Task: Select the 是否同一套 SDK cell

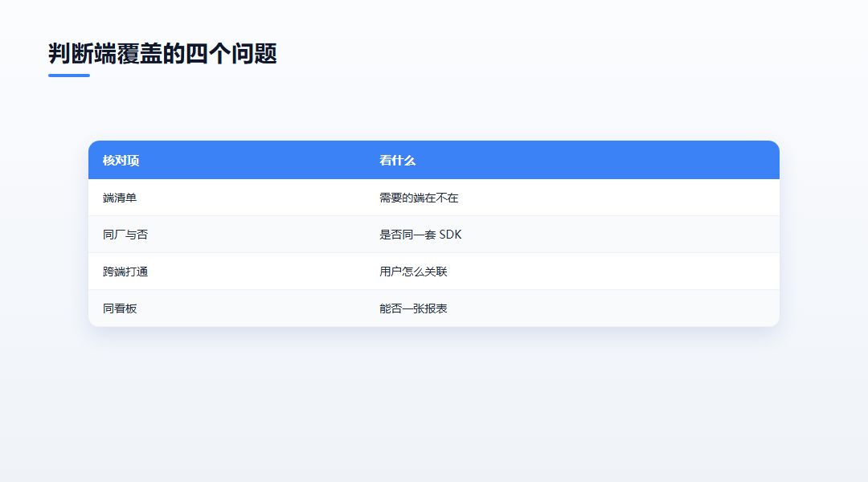Action: click(x=572, y=235)
